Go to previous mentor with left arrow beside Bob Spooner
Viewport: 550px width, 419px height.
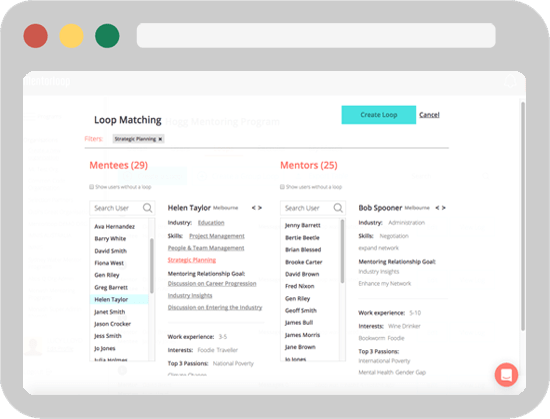pos(437,208)
